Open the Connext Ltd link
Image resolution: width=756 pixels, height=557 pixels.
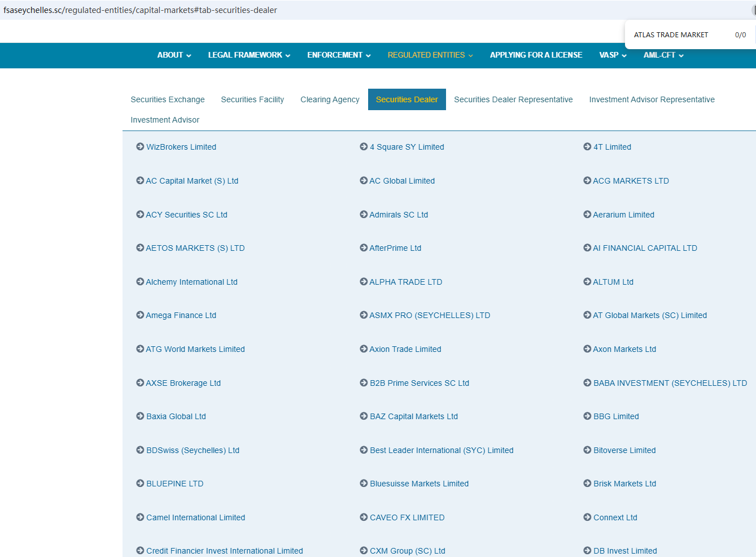click(x=615, y=517)
